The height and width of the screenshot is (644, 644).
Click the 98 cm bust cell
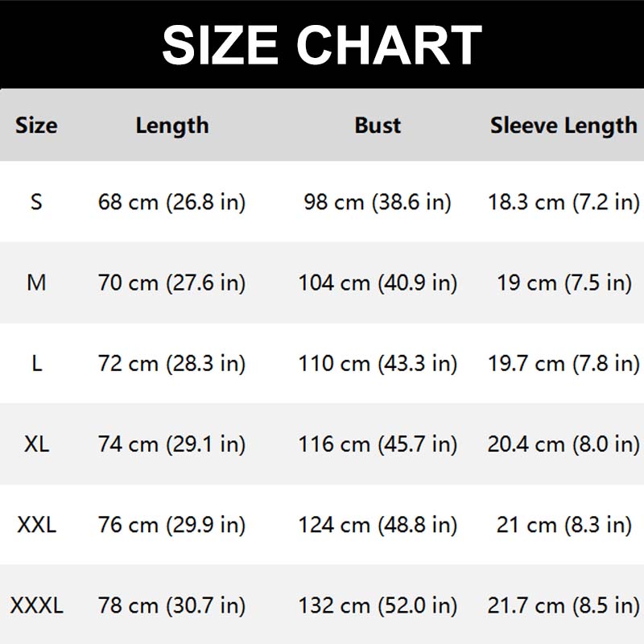coord(378,201)
